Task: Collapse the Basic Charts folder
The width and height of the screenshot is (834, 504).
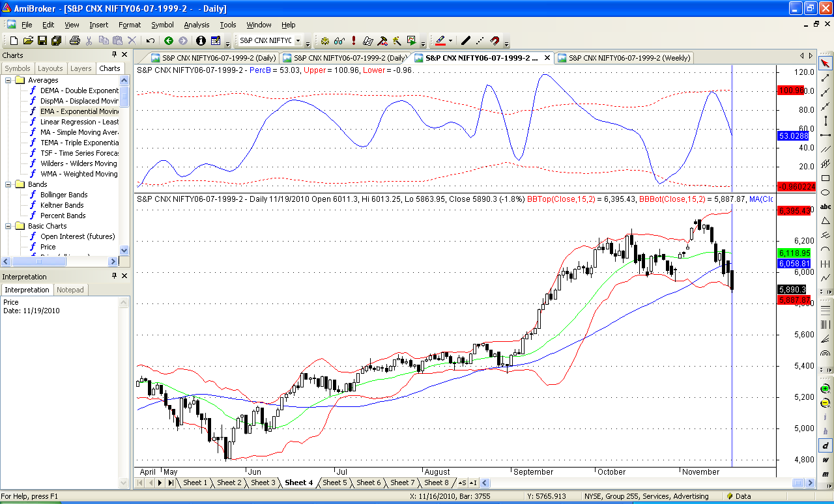Action: pos(8,226)
